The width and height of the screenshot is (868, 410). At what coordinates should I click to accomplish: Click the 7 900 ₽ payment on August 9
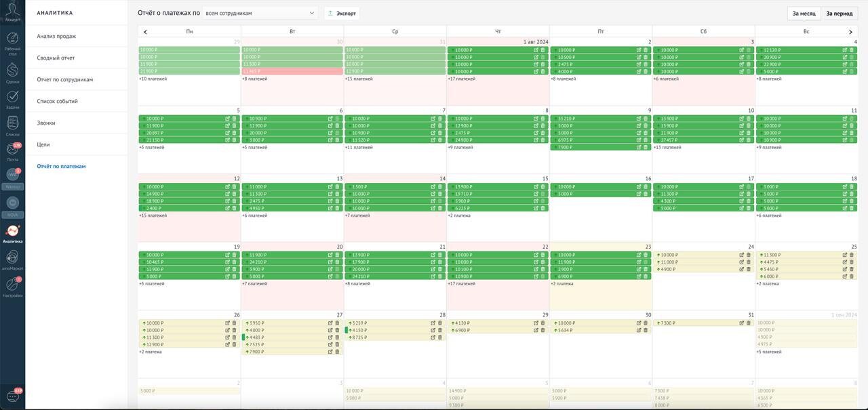pos(601,147)
